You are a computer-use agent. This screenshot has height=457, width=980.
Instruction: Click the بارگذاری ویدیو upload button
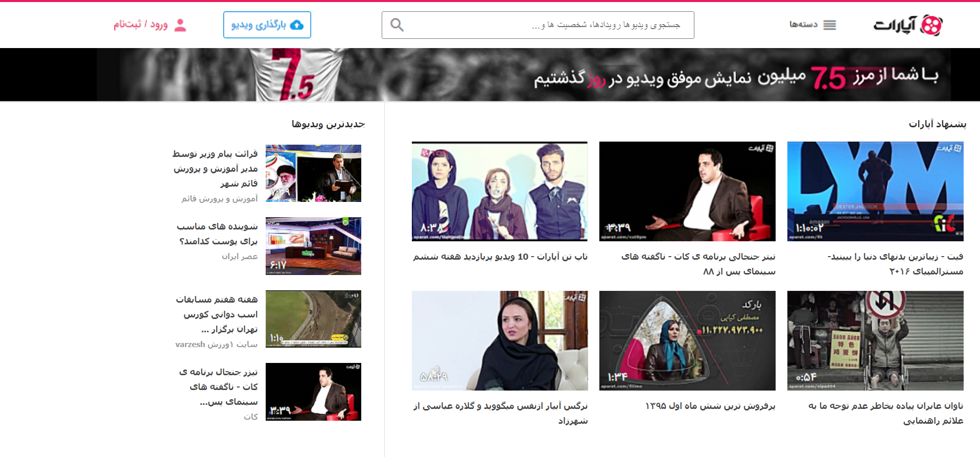[x=267, y=25]
